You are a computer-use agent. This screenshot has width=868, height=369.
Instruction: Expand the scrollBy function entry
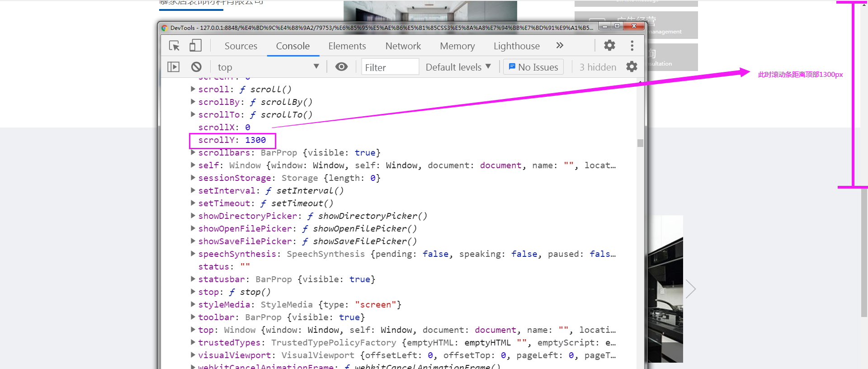coord(193,102)
